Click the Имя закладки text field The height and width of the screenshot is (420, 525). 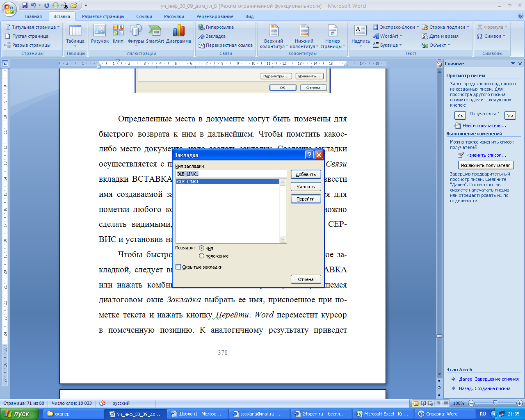pyautogui.click(x=231, y=174)
